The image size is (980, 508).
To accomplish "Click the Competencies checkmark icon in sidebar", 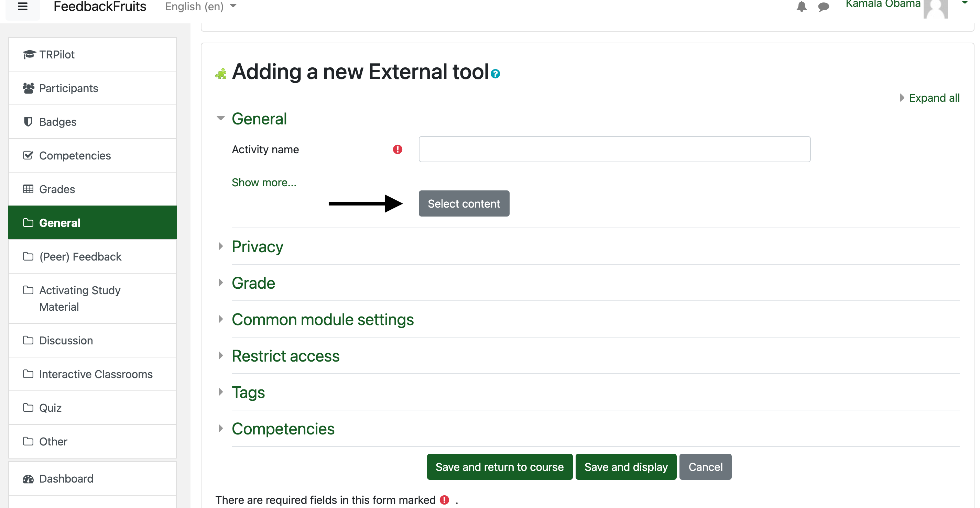I will pyautogui.click(x=28, y=155).
